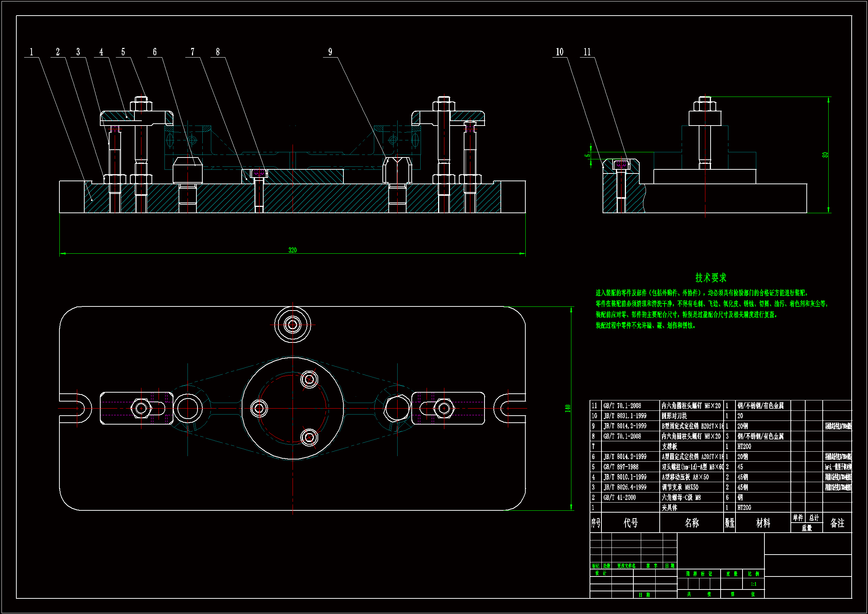Select balloon number 10 in side view
Screen dimensions: 868x614
pyautogui.click(x=559, y=52)
